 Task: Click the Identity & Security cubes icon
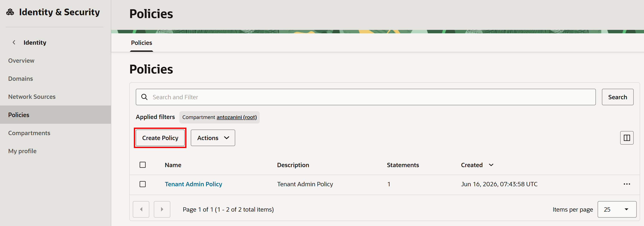click(x=10, y=12)
